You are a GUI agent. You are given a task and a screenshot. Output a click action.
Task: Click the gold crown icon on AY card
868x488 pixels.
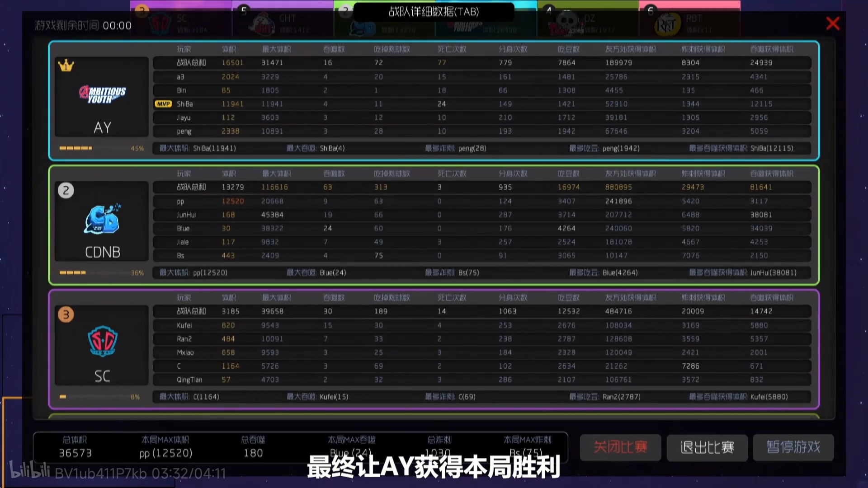point(66,66)
